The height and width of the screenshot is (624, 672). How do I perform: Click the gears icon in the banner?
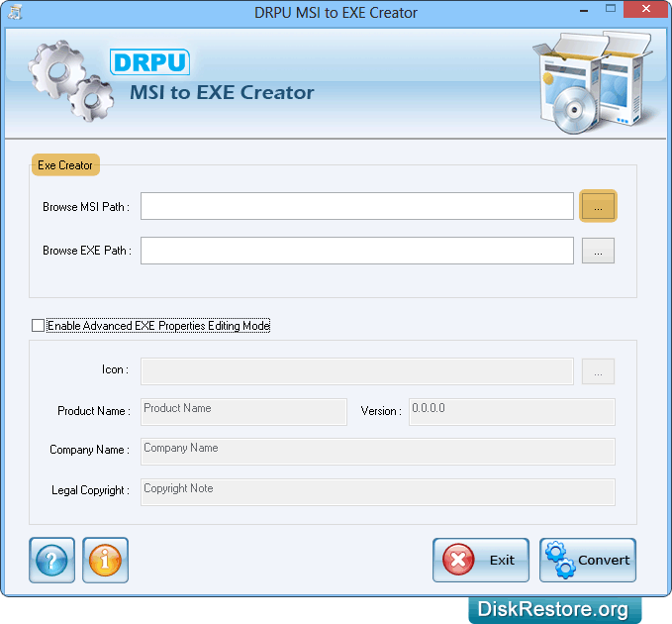point(70,80)
